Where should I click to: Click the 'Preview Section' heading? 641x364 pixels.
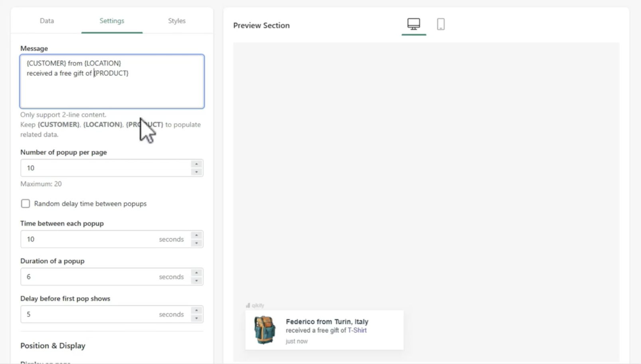[261, 25]
